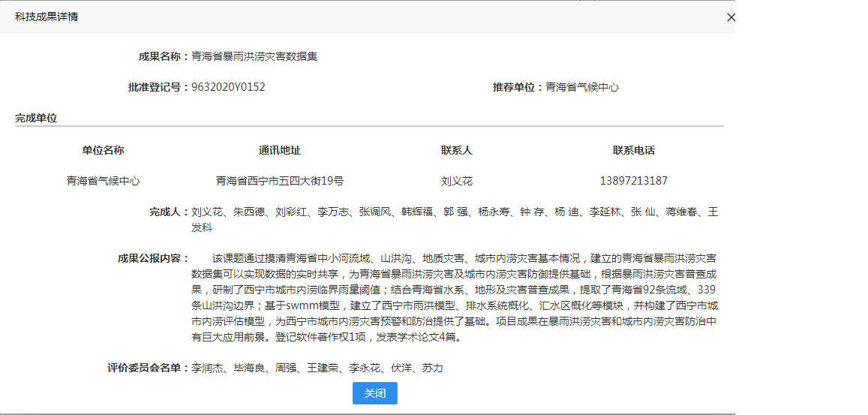Click the registration number 9632020Y0152

[228, 87]
